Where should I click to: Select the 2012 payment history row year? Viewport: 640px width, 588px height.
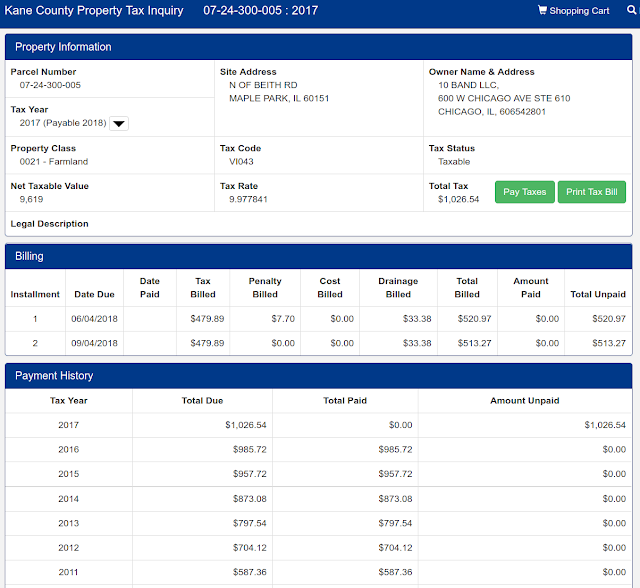tap(69, 548)
